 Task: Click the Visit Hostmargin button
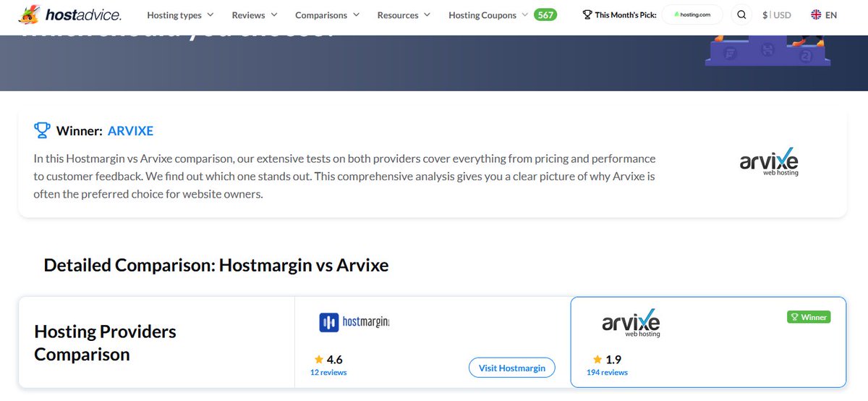(x=512, y=368)
